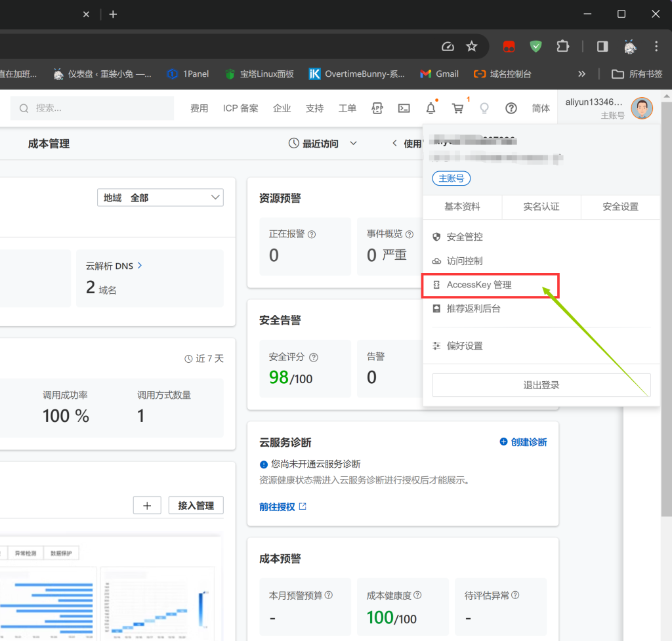Click the lightbulb tips icon
Screen dimensions: 672x641
click(x=484, y=108)
